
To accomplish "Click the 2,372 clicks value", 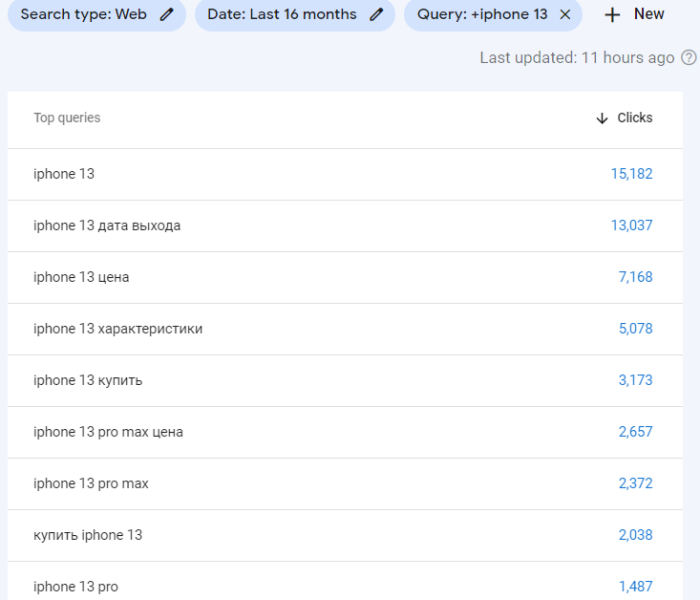I will [x=635, y=483].
